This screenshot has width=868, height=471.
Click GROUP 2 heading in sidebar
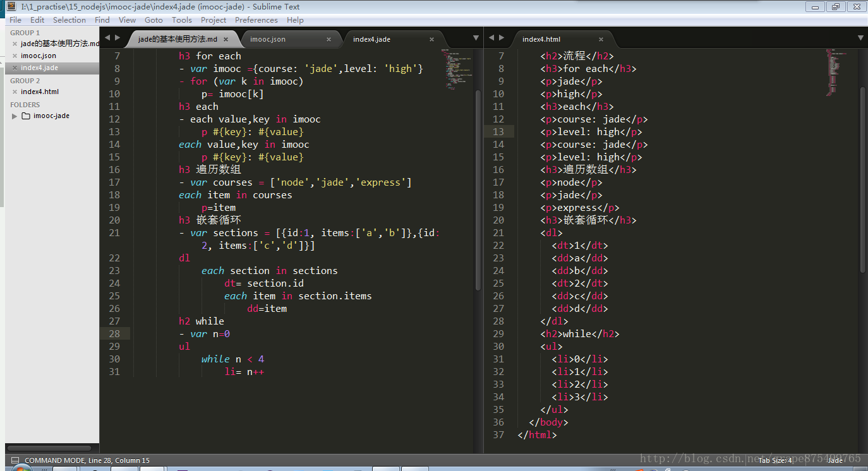pos(25,81)
